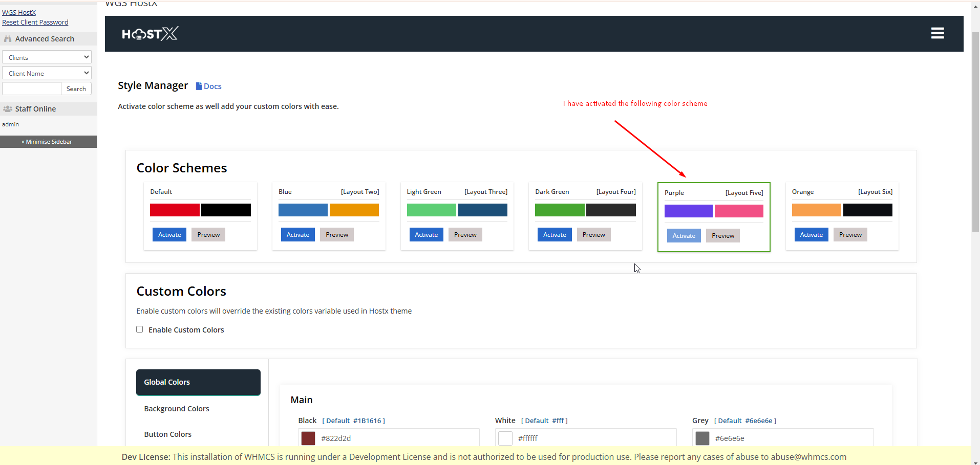Expand the Clients dropdown
Viewport: 980px width, 465px height.
[x=47, y=57]
